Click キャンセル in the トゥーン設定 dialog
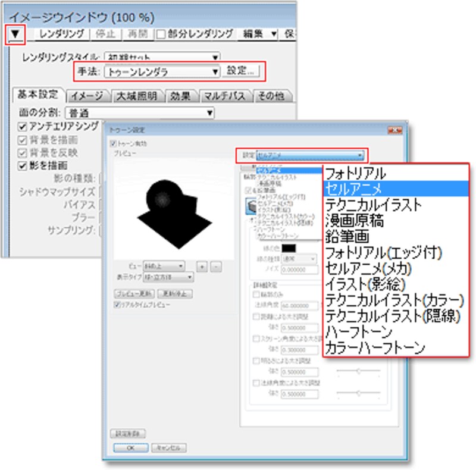Viewport: 476px width, 470px height. click(169, 448)
